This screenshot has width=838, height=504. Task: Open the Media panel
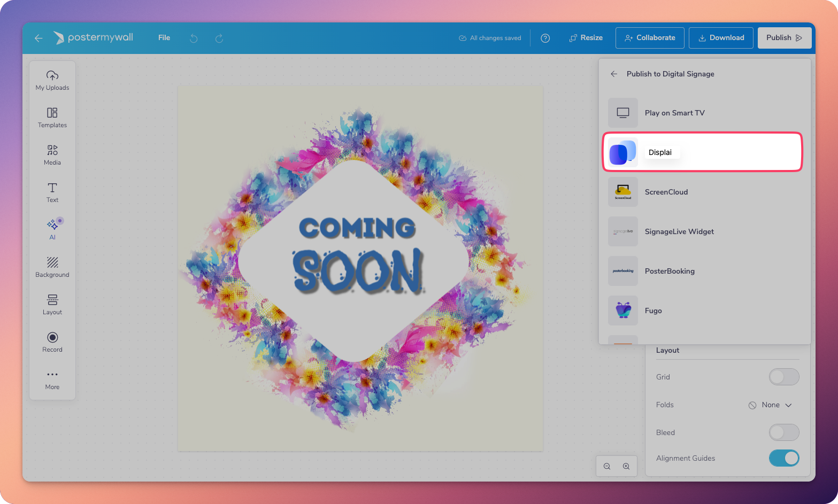point(52,155)
